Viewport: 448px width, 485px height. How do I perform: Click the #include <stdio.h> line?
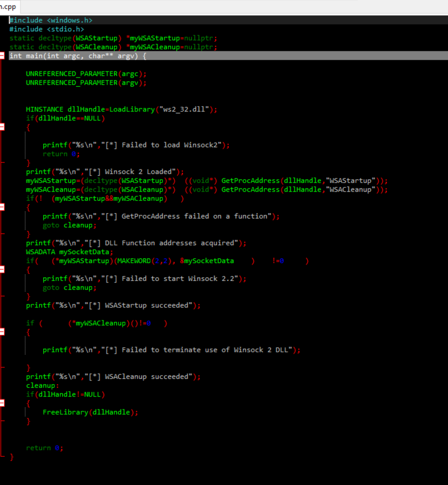tap(47, 30)
